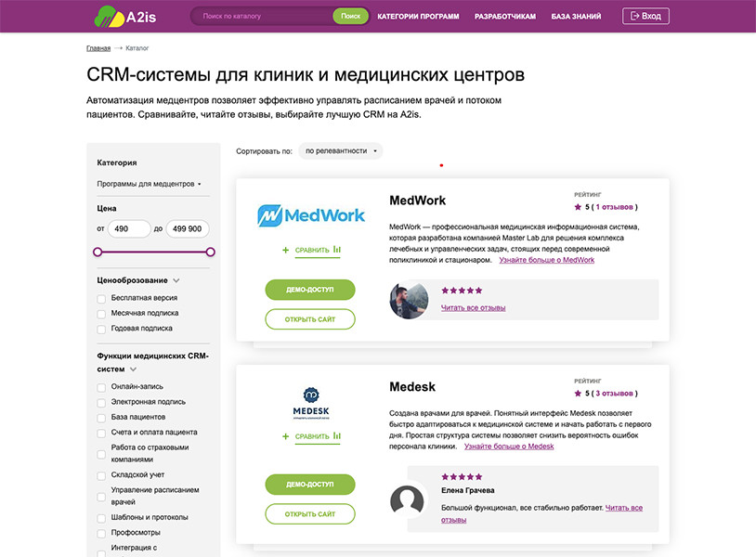756x557 pixels.
Task: Click the A2is logo icon
Action: [109, 17]
